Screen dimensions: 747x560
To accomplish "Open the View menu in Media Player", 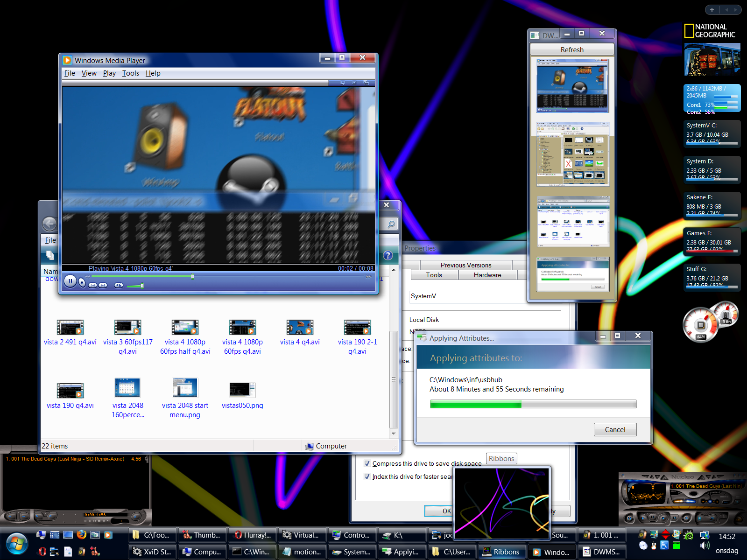I will click(x=89, y=73).
